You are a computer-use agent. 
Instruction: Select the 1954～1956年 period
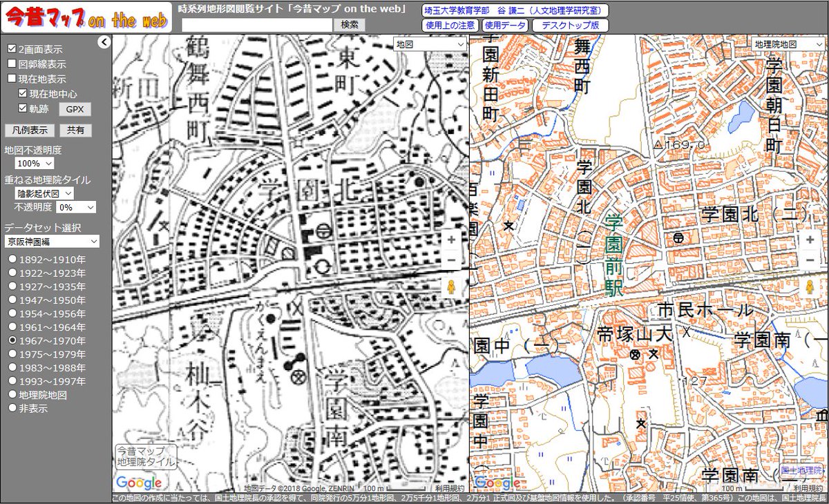[x=12, y=313]
